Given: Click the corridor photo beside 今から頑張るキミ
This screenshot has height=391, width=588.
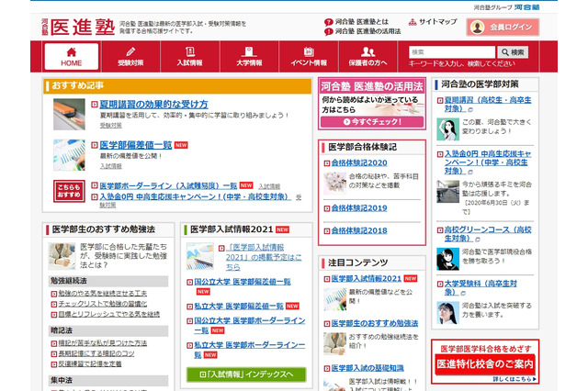Looking at the screenshot, I should click(447, 192).
